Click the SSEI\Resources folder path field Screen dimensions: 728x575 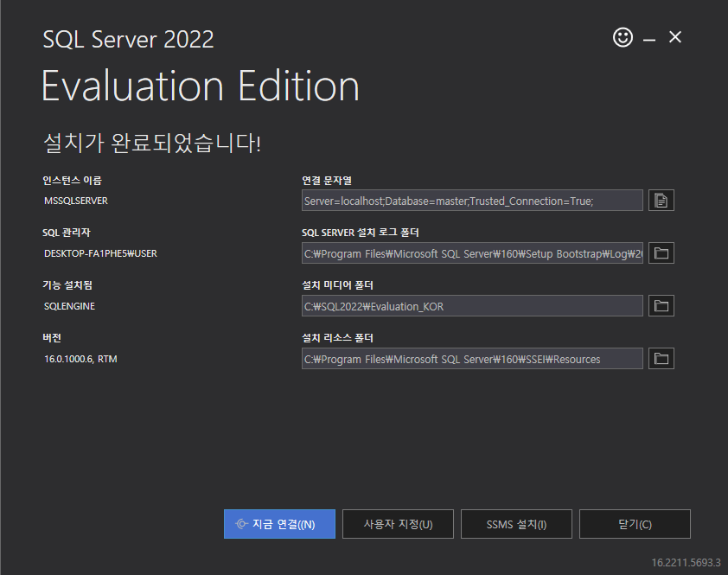[x=472, y=359]
